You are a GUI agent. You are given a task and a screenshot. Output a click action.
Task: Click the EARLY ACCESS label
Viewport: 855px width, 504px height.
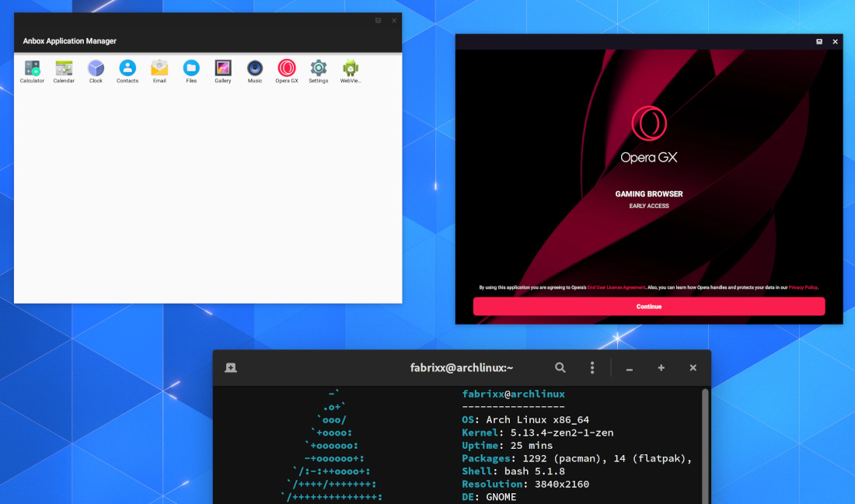coord(649,206)
